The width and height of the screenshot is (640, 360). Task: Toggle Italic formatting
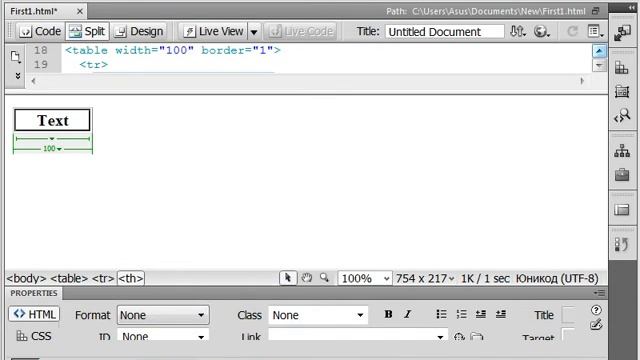(x=407, y=314)
